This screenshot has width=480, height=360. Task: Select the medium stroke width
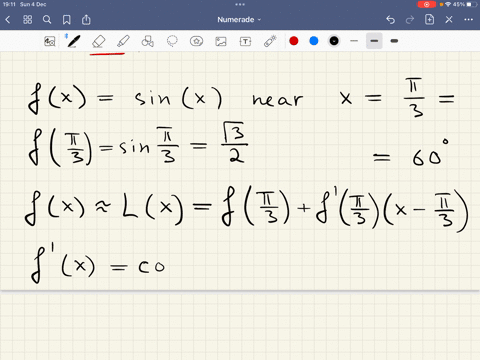coord(374,41)
